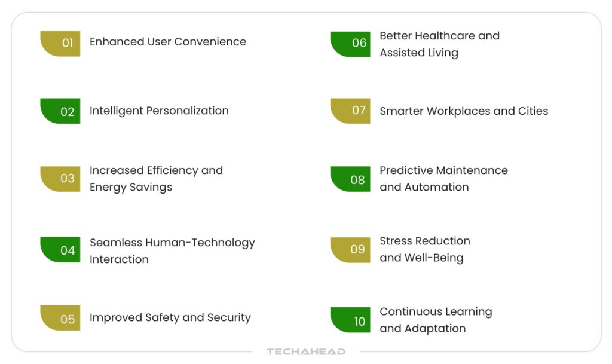The height and width of the screenshot is (364, 612).
Task: Click Improved Safety and Security text
Action: 170,317
